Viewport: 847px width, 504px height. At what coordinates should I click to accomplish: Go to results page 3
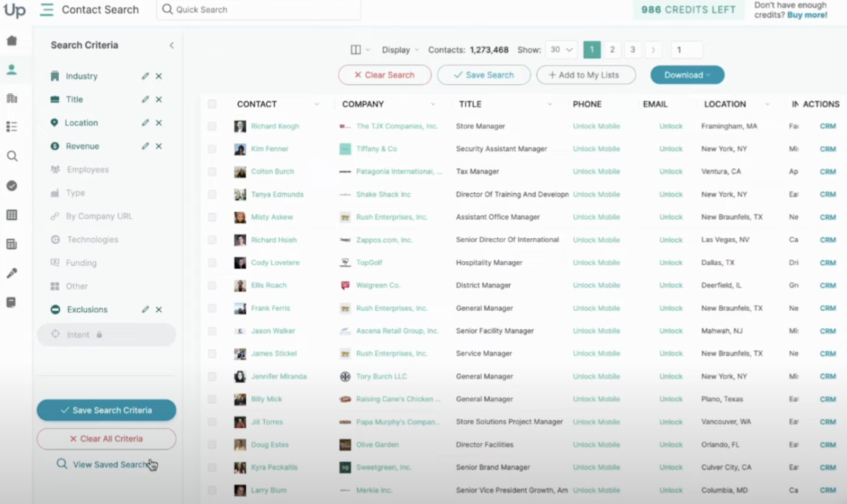[633, 50]
